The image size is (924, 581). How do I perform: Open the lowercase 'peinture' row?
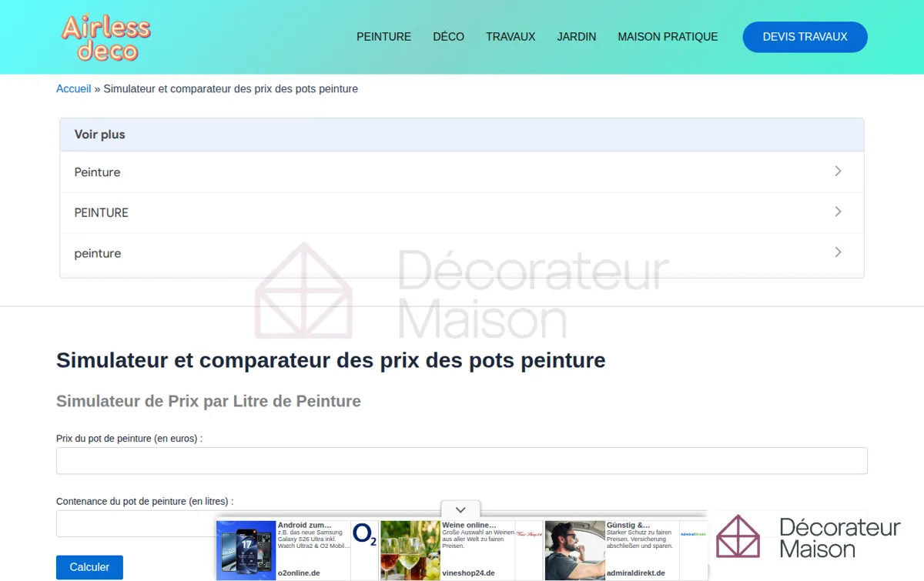(x=462, y=253)
